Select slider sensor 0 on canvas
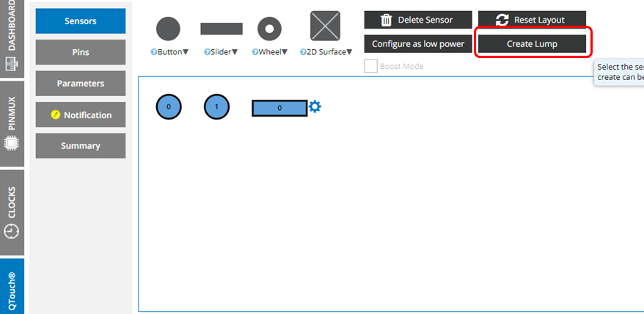The image size is (644, 314). [279, 108]
